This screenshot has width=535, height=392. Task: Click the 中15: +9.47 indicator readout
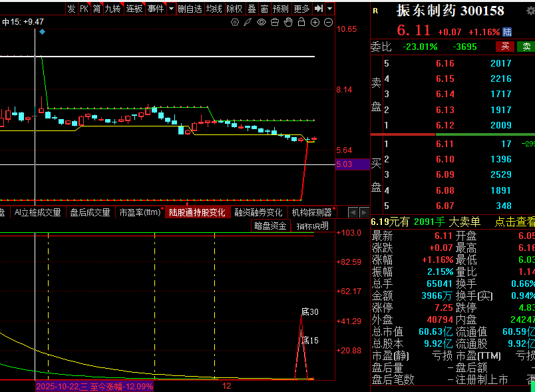pyautogui.click(x=23, y=22)
